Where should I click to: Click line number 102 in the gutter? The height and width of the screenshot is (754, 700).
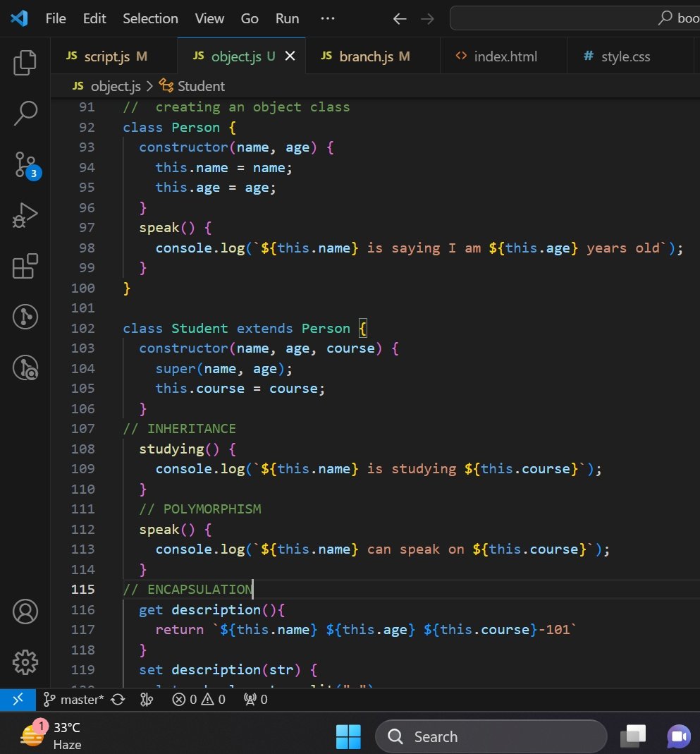[x=83, y=329]
